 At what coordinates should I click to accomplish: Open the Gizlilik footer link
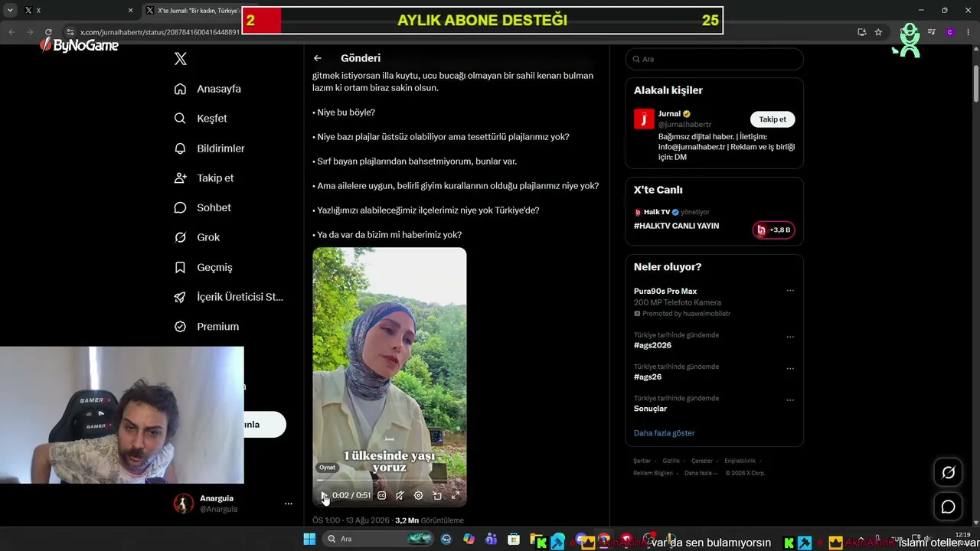point(671,461)
